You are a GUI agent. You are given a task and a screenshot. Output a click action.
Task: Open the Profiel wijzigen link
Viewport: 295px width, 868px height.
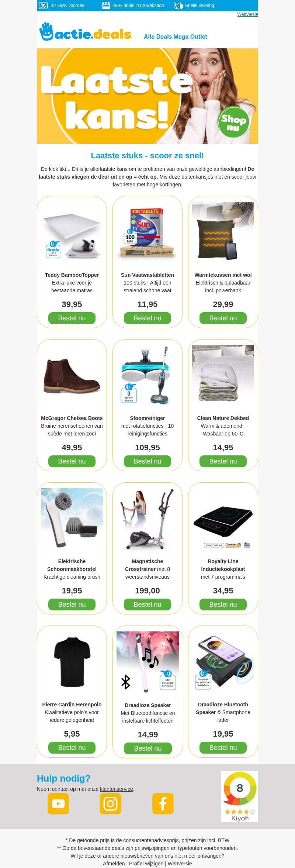tap(146, 864)
